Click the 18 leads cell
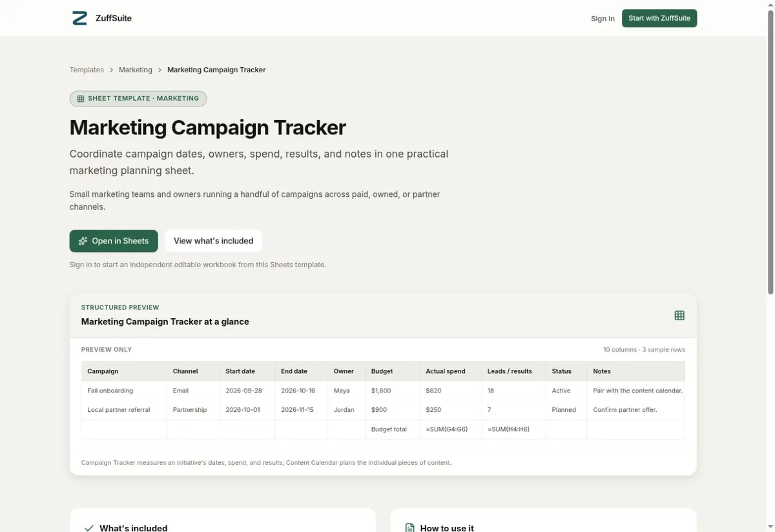The image size is (775, 532). point(513,391)
